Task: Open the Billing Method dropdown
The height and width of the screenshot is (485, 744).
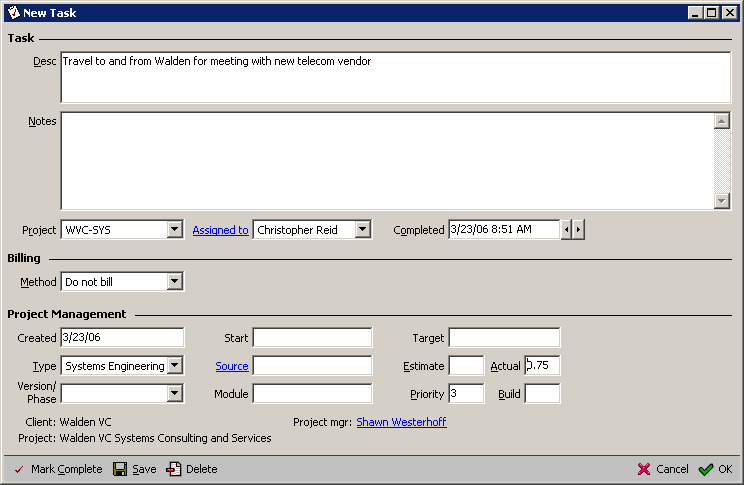Action: point(174,282)
